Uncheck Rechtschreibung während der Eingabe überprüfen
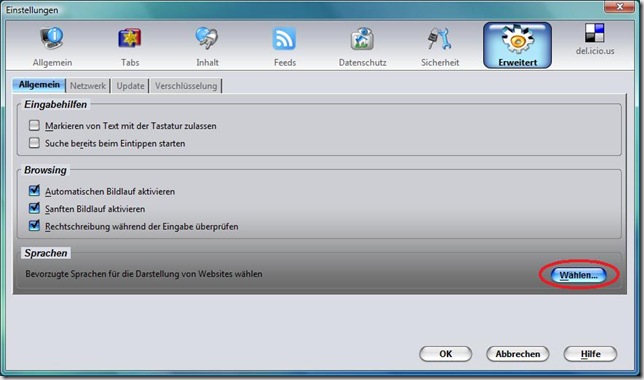The image size is (644, 380). (x=34, y=226)
